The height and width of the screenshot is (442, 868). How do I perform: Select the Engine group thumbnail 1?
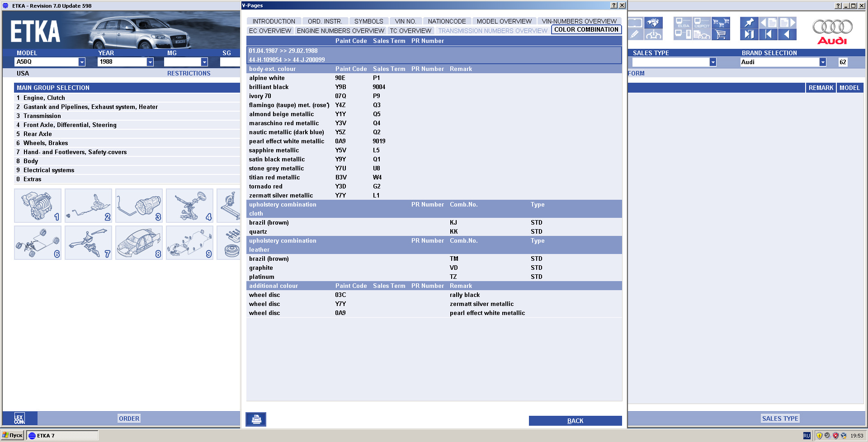(x=38, y=206)
